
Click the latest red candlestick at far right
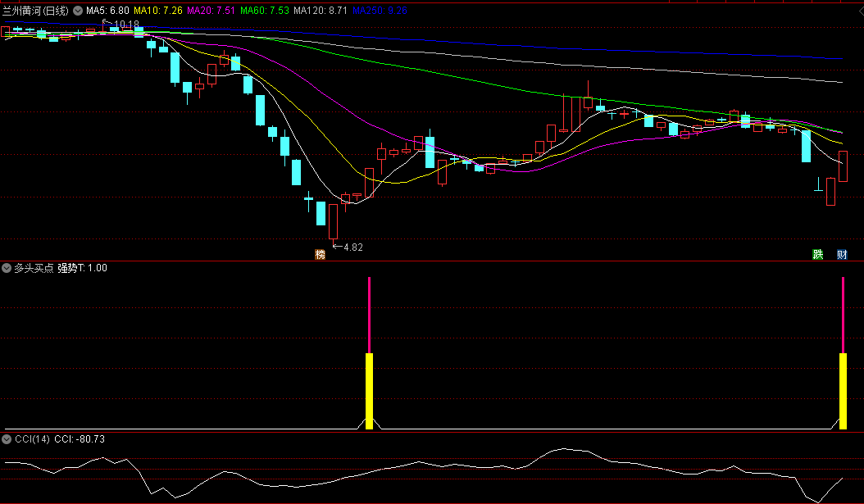coord(843,166)
